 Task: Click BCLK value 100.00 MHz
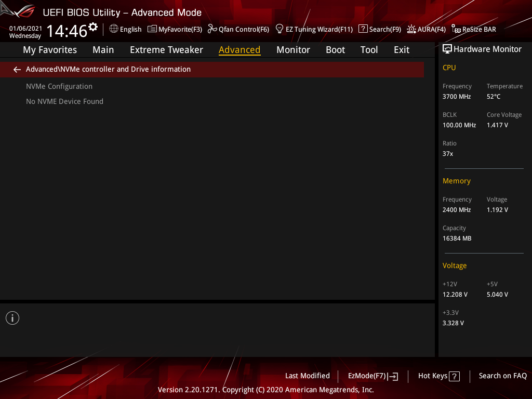point(459,125)
